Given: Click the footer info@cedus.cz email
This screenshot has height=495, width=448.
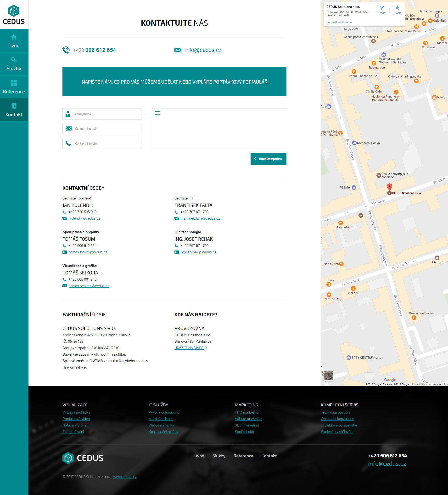Looking at the screenshot, I should [x=387, y=464].
